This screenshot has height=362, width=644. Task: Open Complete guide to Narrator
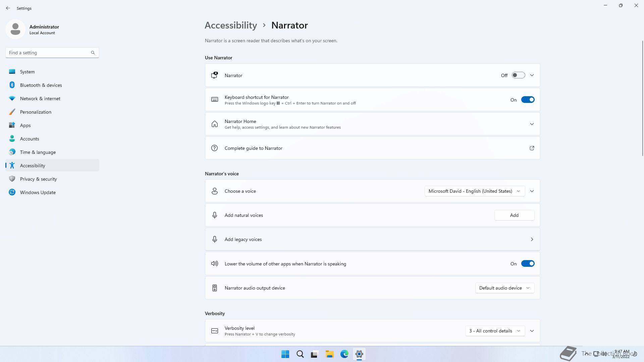pos(372,148)
